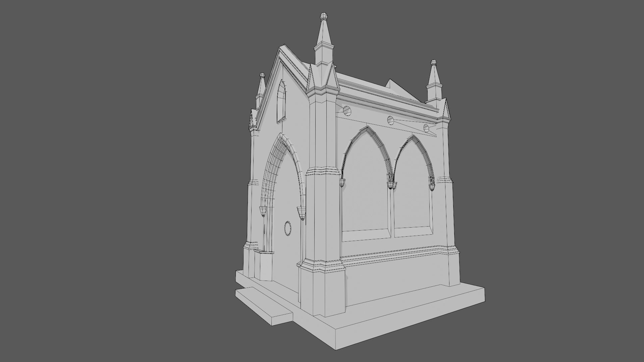Click the rightmost round hole under the eave
This screenshot has width=644, height=362.
click(426, 128)
